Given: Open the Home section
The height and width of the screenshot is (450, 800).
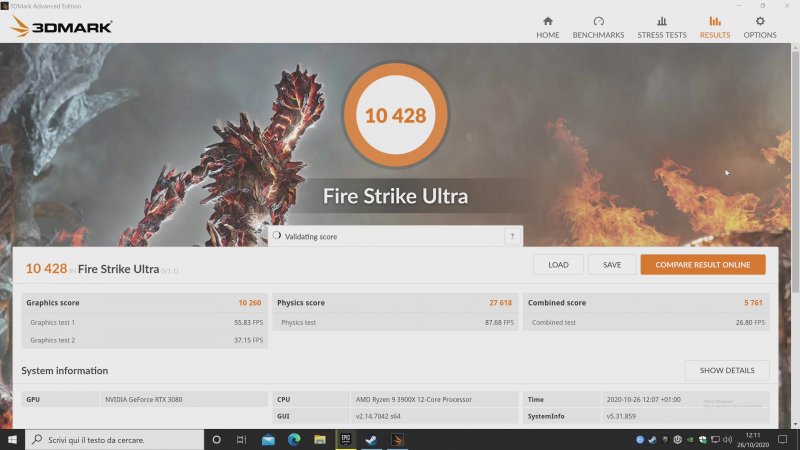Looking at the screenshot, I should [547, 28].
